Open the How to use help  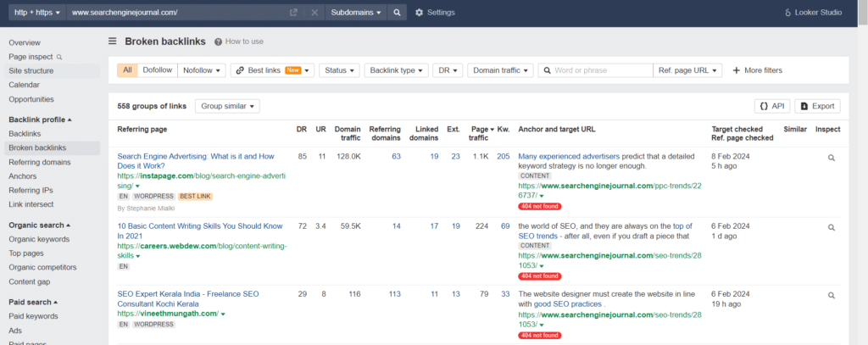(239, 42)
